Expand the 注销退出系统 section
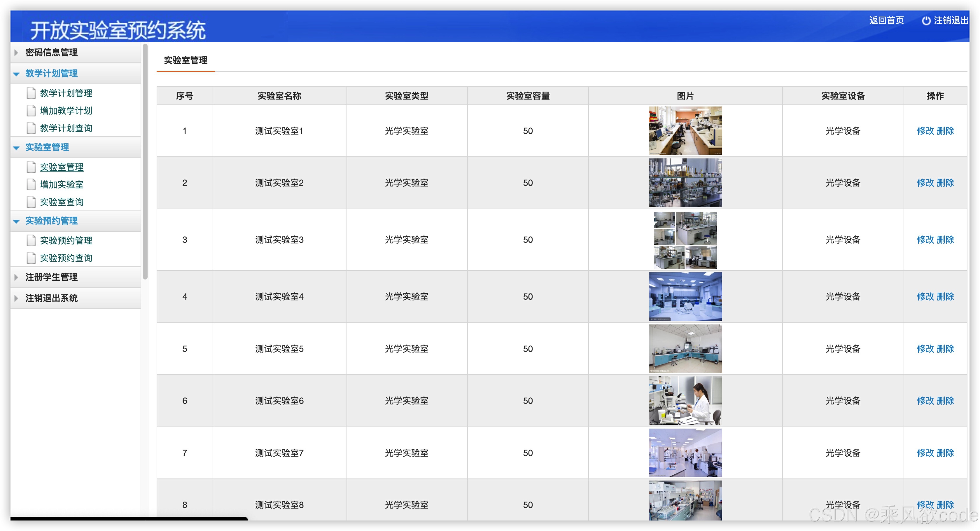The image size is (980, 531). point(51,298)
